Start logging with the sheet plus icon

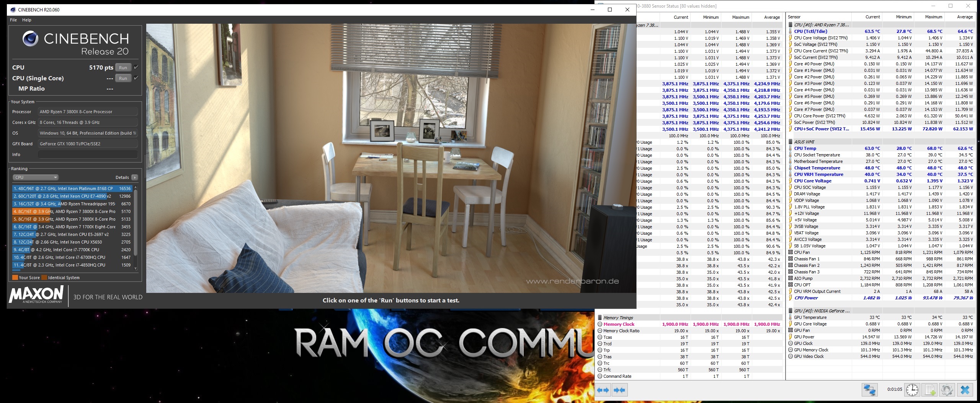pos(930,390)
